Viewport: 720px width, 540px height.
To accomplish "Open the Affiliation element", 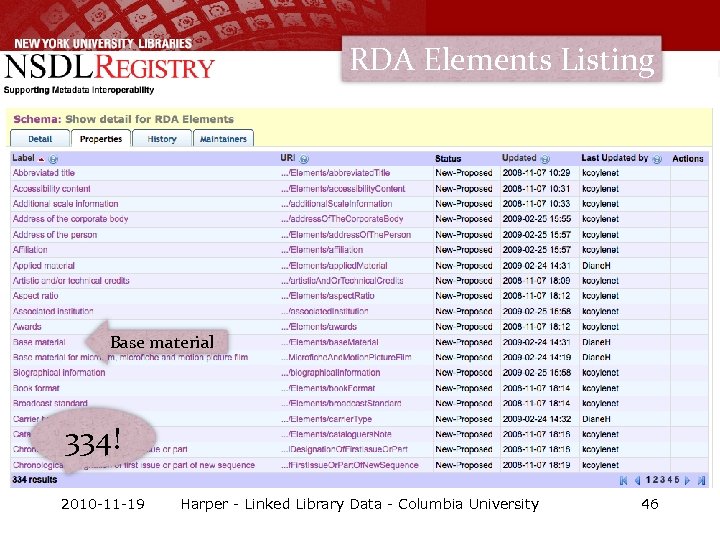I will [x=30, y=250].
